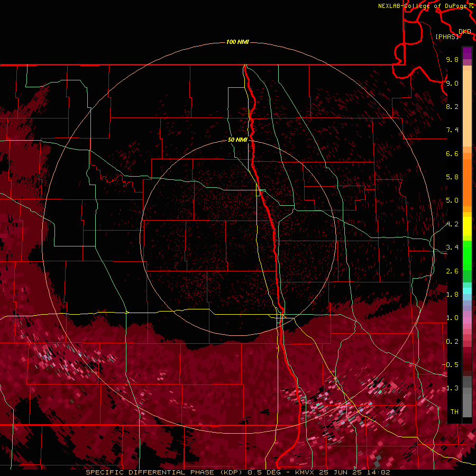Click the KMVX radar site identifier
476x476 pixels.
[305, 472]
